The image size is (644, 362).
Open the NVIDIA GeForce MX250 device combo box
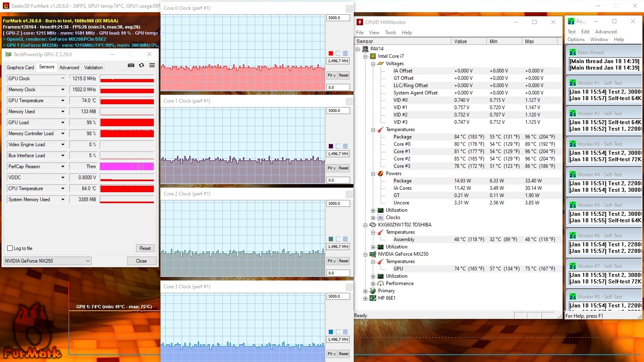tap(47, 261)
